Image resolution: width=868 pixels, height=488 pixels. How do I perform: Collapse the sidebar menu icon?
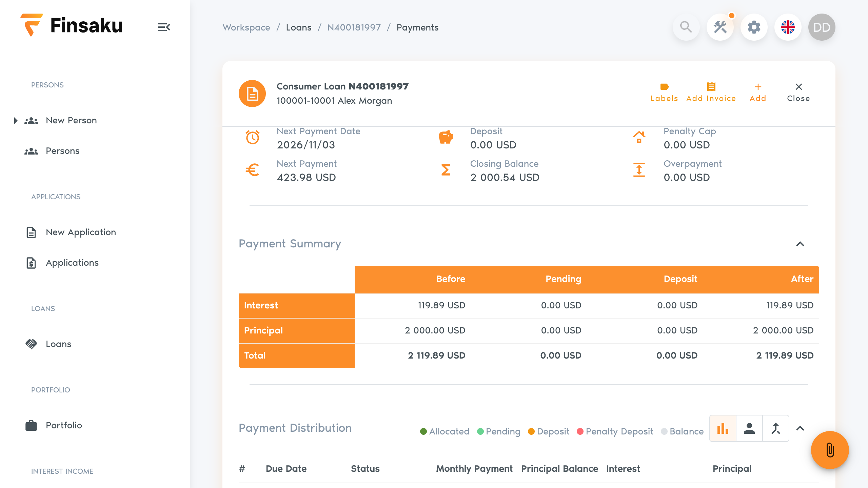(x=164, y=27)
